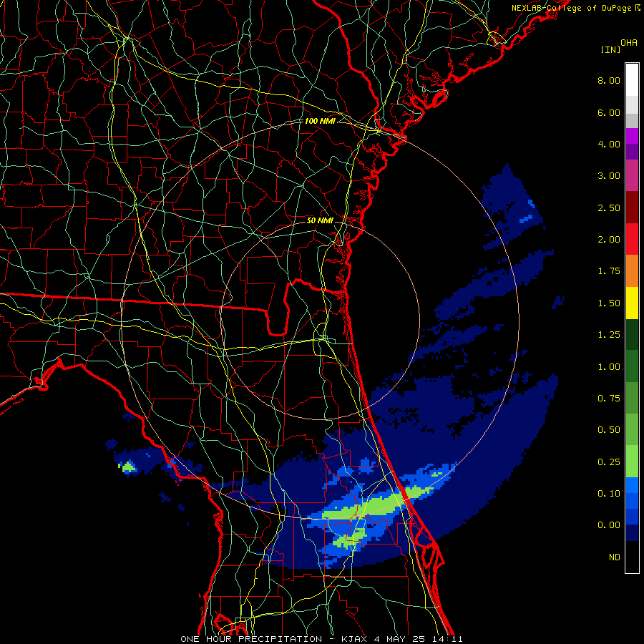Click the [IN] units label

pos(610,49)
